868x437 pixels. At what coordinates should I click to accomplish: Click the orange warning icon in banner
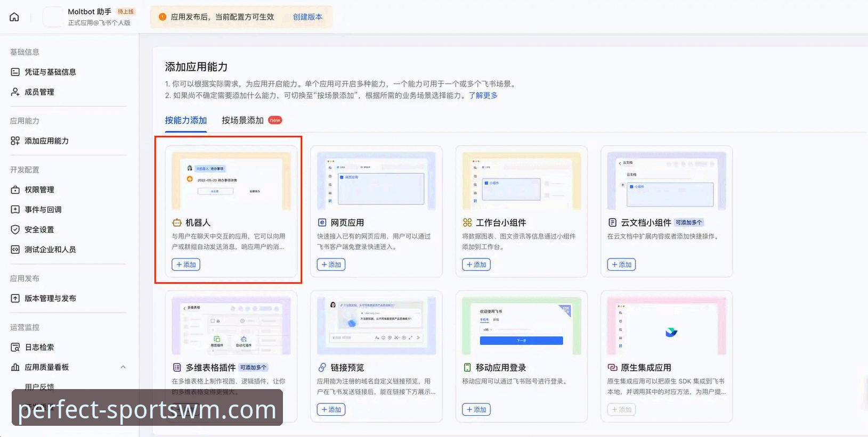click(163, 17)
